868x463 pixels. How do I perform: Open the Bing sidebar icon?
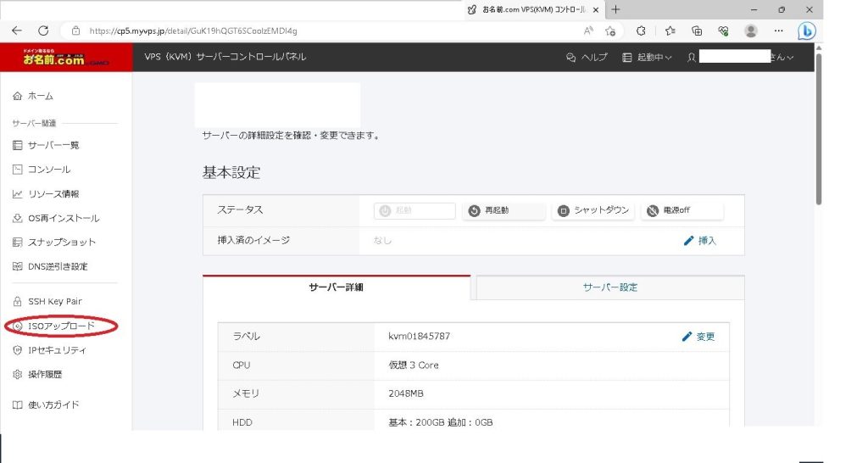(807, 31)
